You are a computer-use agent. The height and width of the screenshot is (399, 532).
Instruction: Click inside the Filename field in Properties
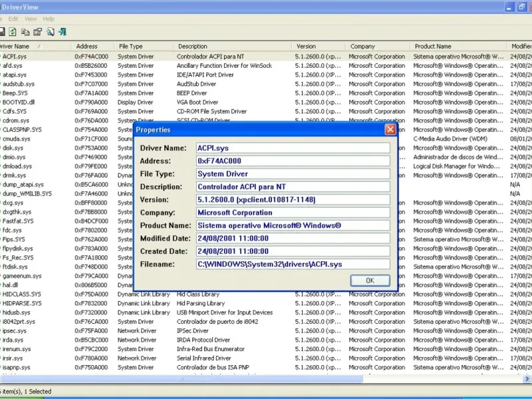pos(293,264)
